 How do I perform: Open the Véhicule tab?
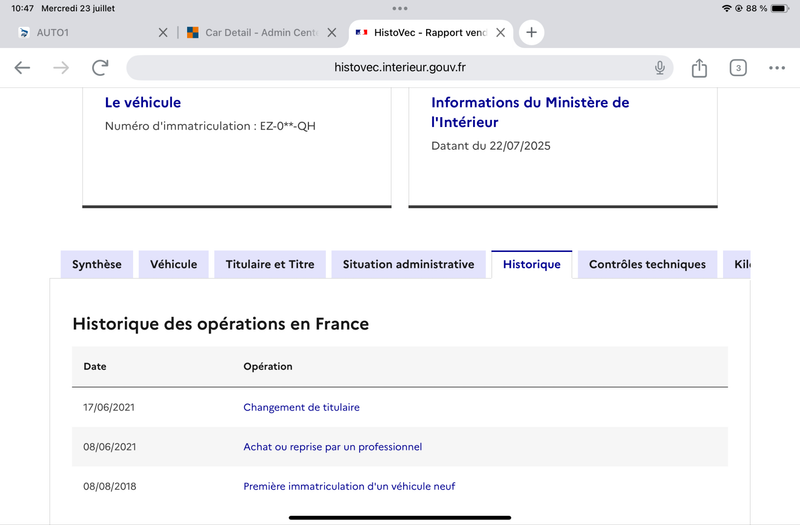click(x=173, y=265)
